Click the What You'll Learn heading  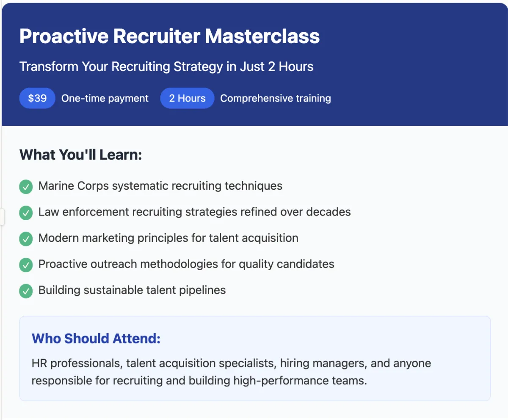point(81,155)
